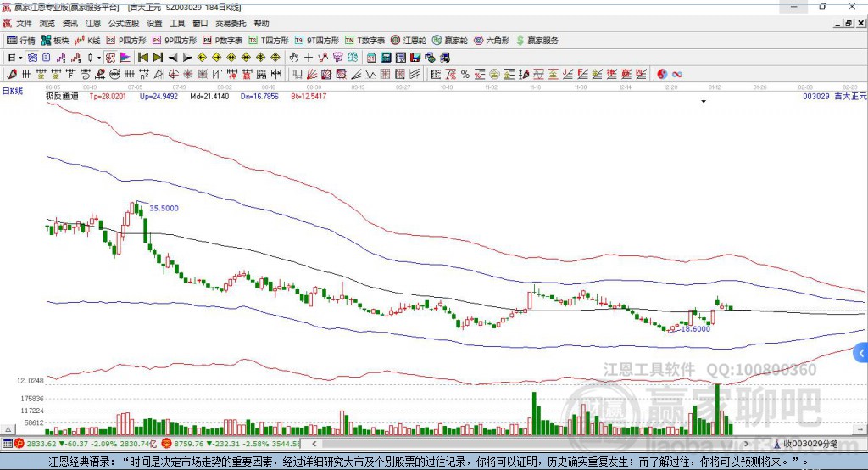
Task: Click the black left arrow icon
Action: click(x=173, y=58)
